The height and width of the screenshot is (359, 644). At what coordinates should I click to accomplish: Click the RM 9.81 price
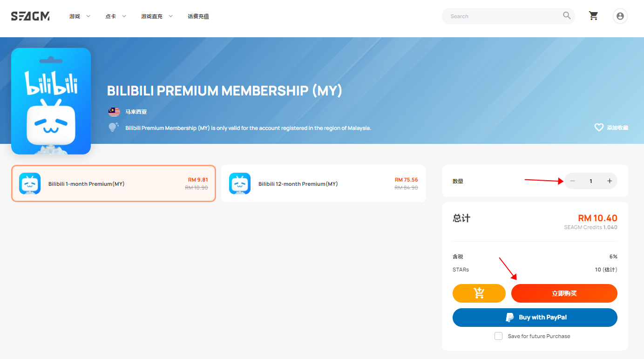(198, 180)
